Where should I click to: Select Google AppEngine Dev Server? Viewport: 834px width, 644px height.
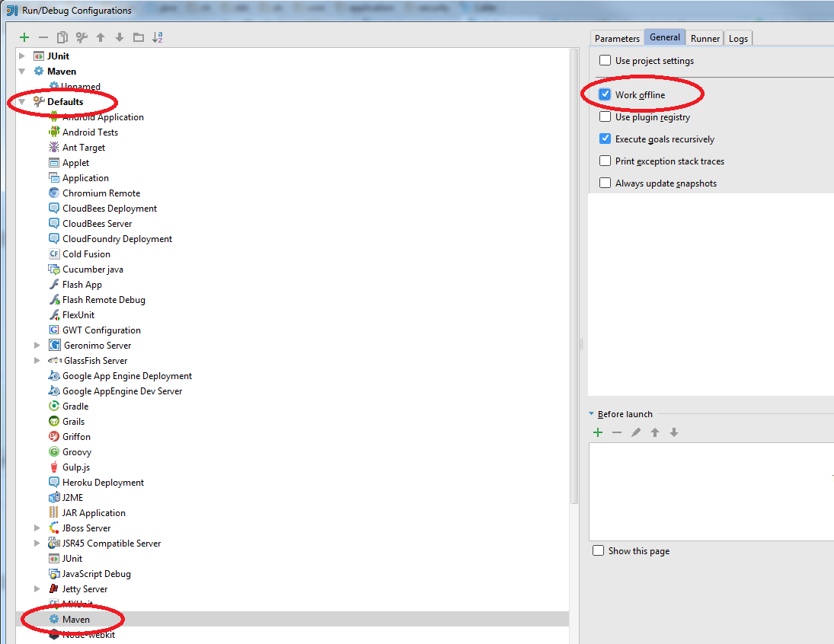123,391
